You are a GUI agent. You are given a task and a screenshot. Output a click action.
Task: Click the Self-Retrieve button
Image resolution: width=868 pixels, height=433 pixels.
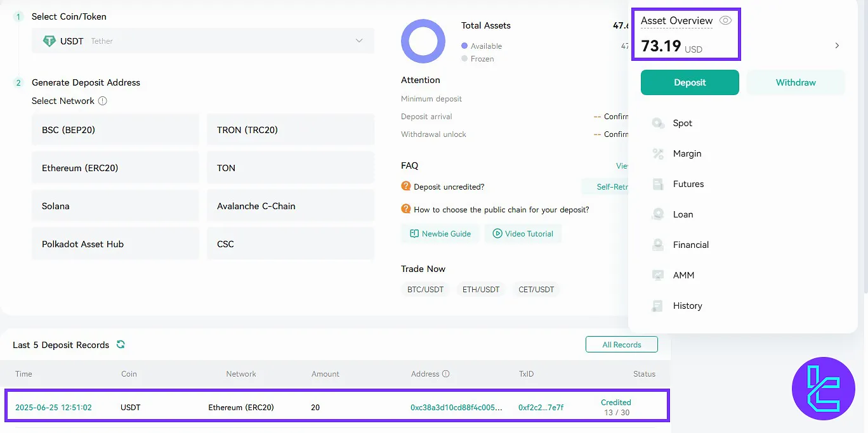coord(605,187)
